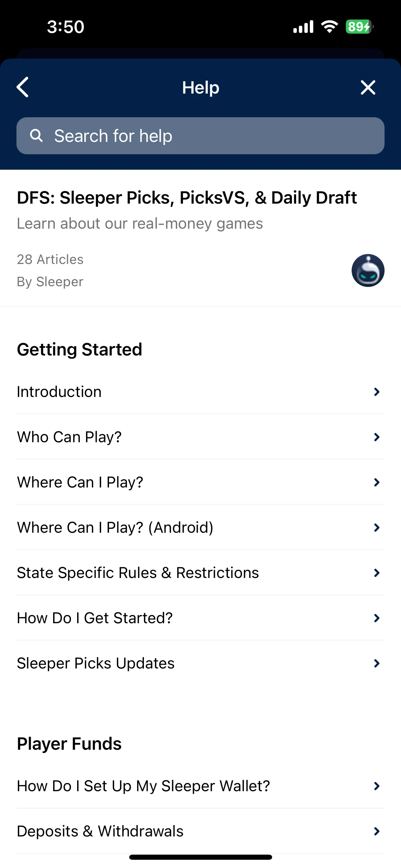Screen dimensions: 401x868
Task: Open How Do I Set Up My Sleeper Wallet?
Action: 200,786
